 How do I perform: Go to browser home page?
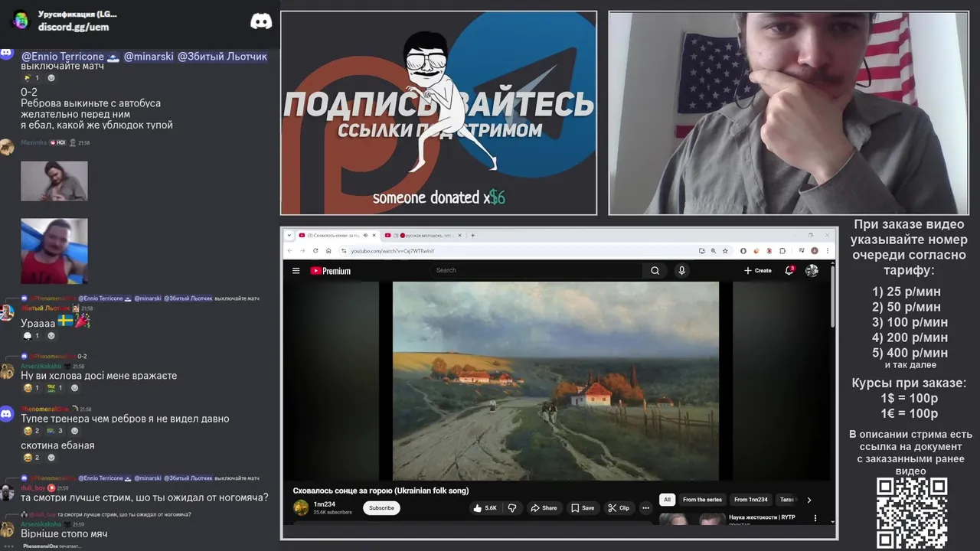(328, 250)
